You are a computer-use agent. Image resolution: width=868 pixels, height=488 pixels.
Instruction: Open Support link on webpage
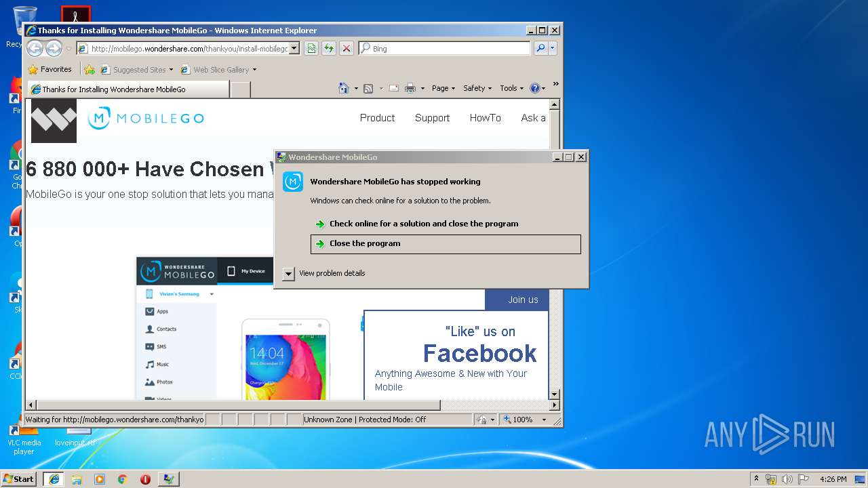[432, 118]
